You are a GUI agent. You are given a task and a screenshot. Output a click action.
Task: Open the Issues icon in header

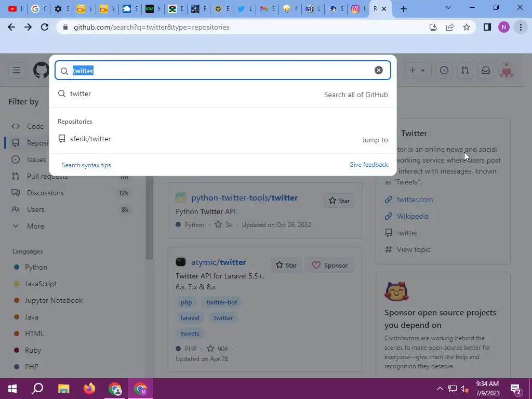pyautogui.click(x=444, y=70)
